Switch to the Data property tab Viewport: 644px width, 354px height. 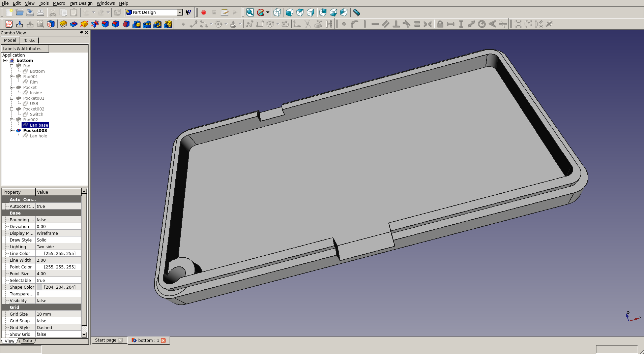[x=27, y=341]
